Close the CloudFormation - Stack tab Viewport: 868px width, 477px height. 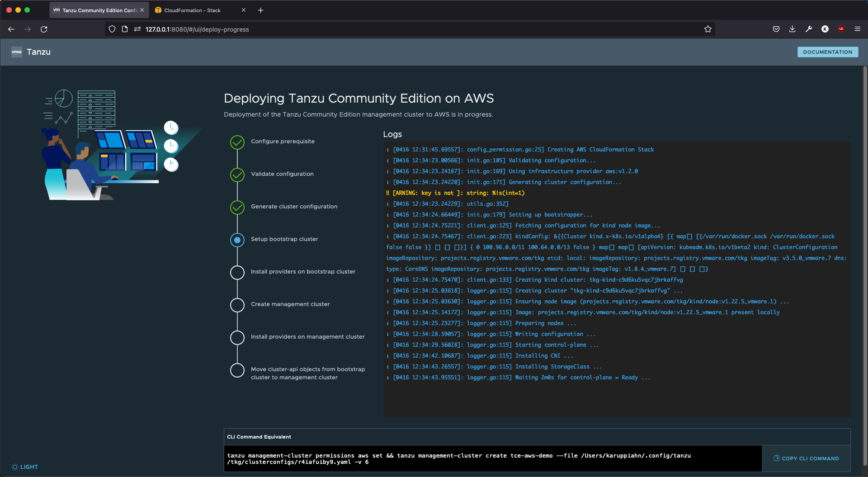click(x=244, y=10)
